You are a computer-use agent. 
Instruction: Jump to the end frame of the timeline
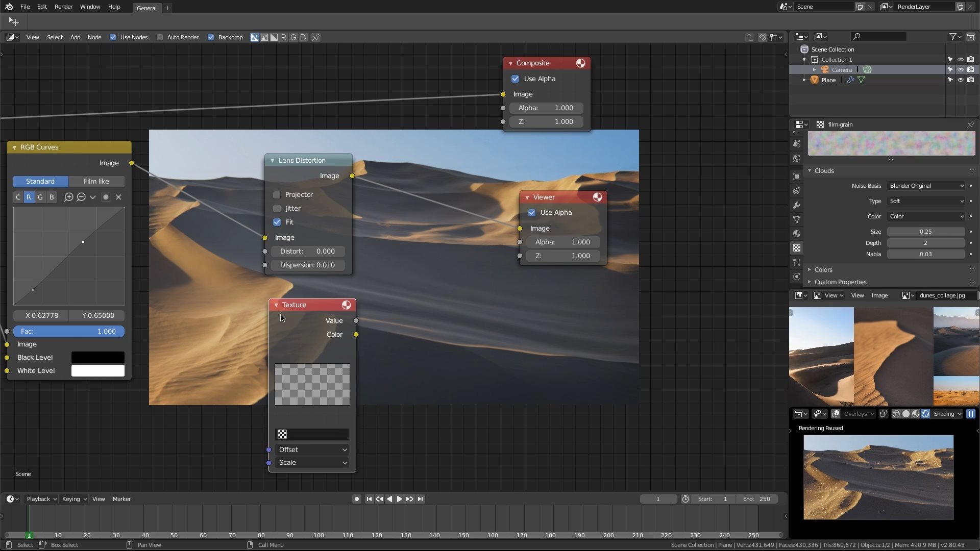[420, 499]
